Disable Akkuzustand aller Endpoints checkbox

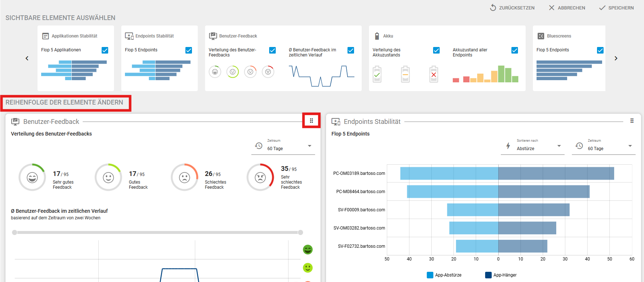tap(515, 50)
